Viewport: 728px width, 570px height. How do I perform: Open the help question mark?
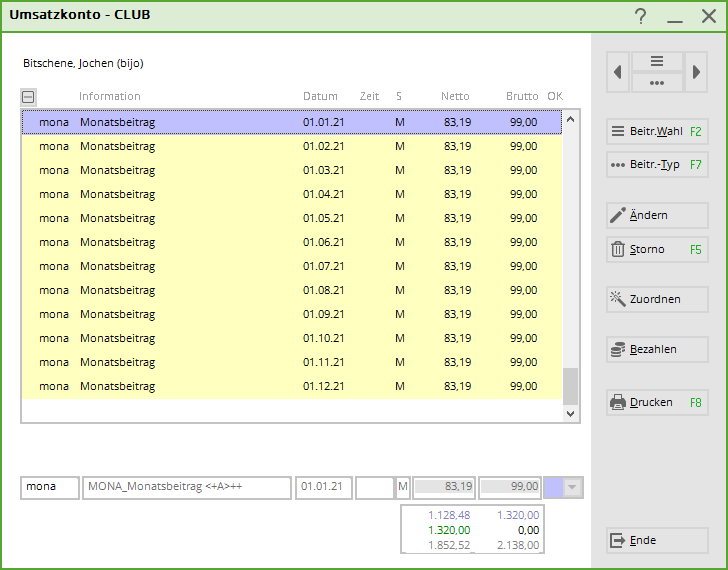(x=641, y=16)
